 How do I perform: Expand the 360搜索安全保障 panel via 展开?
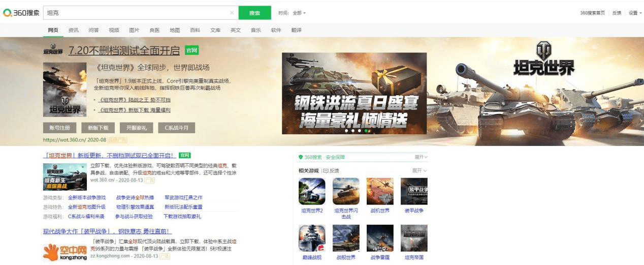[421, 157]
